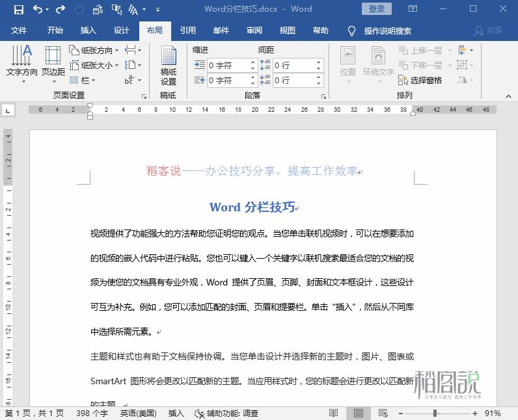Switch to the 开始 tab
Screen dimensions: 518x420
[x=55, y=31]
